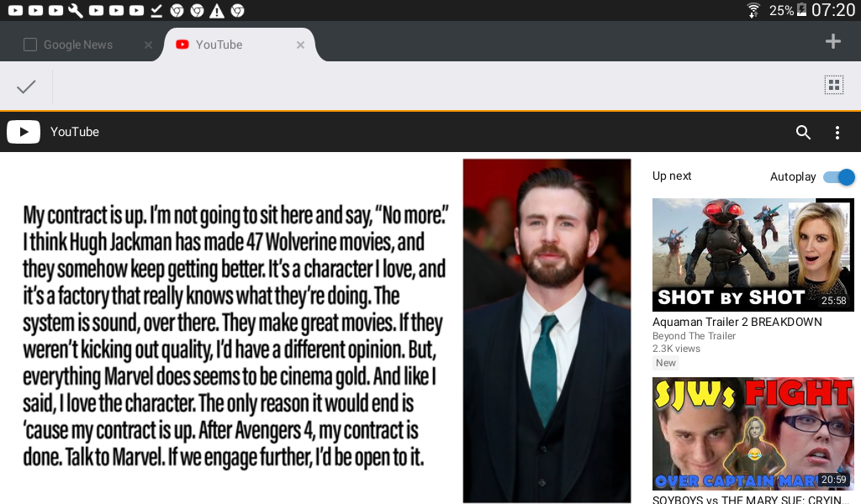The height and width of the screenshot is (504, 861).
Task: Open a new browser tab with plus
Action: click(x=833, y=41)
